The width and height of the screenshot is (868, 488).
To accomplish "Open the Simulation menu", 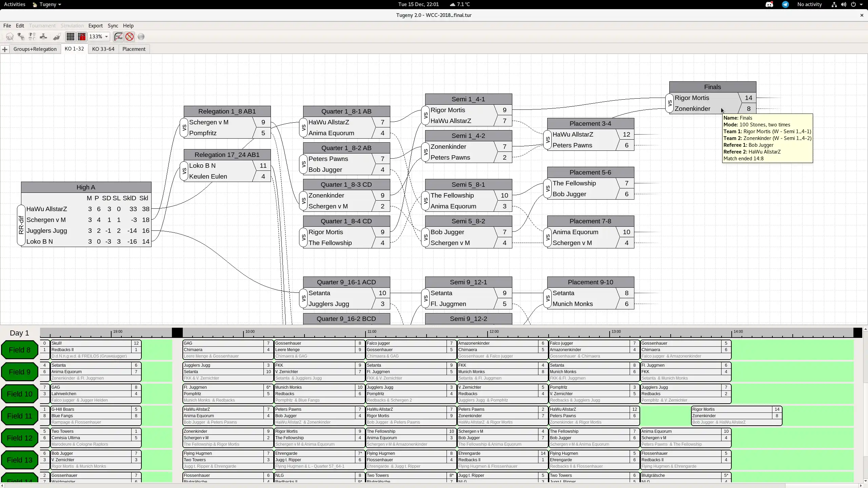I will tap(72, 26).
